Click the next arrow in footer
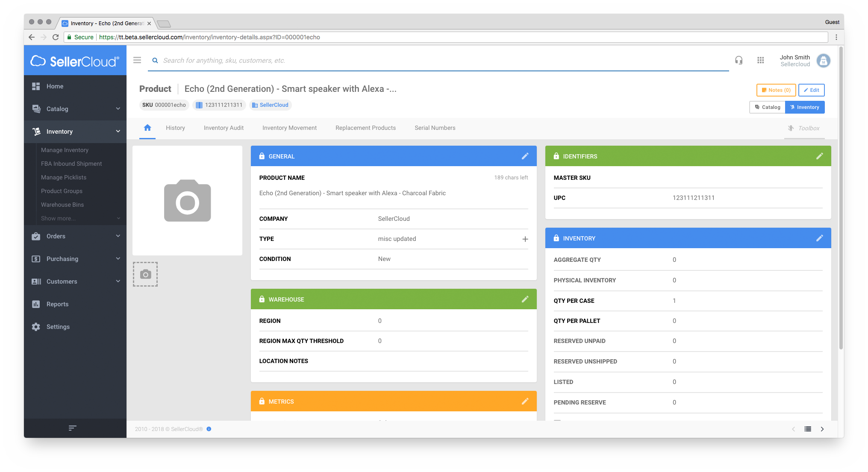The width and height of the screenshot is (868, 472). pos(822,429)
